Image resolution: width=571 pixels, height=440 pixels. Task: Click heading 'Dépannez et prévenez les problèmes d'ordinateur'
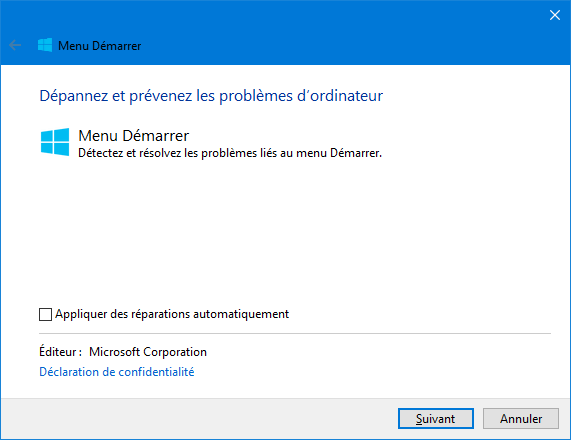211,96
